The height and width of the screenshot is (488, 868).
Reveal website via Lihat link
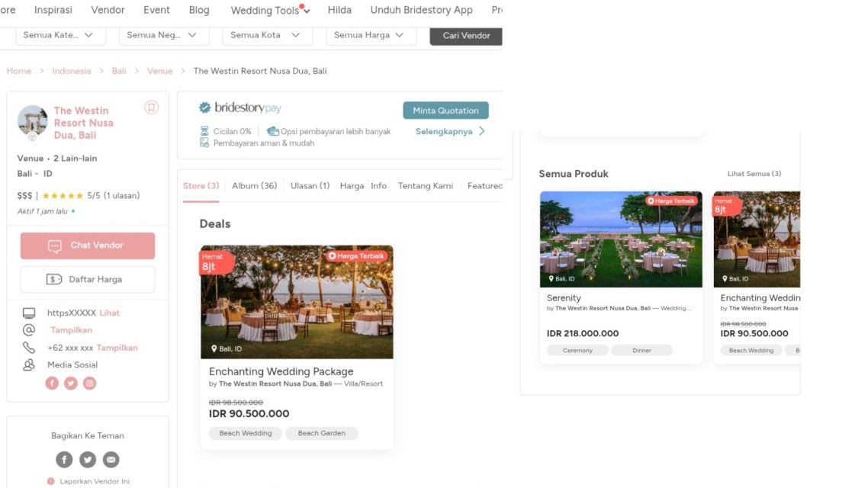(x=110, y=313)
